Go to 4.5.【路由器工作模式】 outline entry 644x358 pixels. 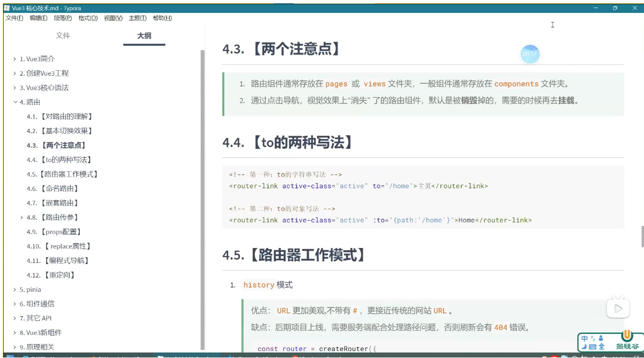click(x=62, y=174)
